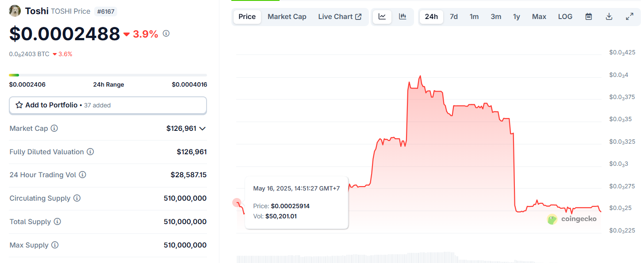644x263 pixels.
Task: Download the chart data
Action: pyautogui.click(x=609, y=17)
